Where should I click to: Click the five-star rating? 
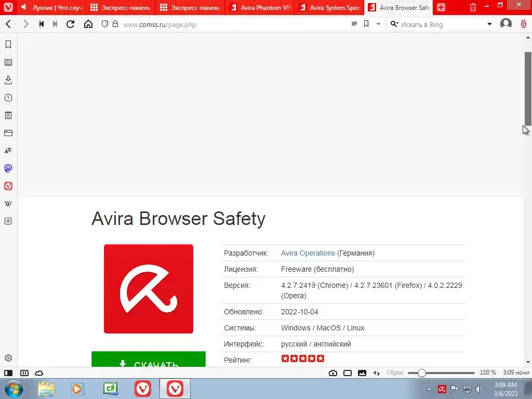pos(303,358)
